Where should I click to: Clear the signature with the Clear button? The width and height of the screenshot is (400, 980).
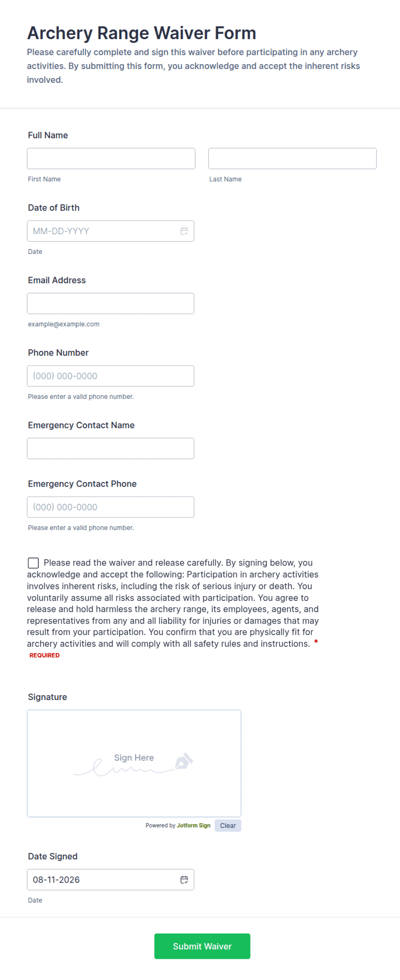point(228,826)
